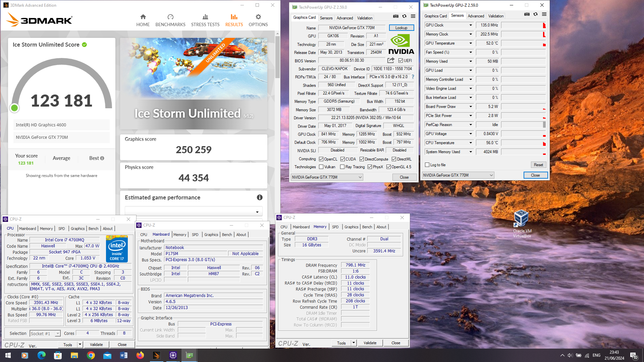Open Microsoft Word from taskbar
Image resolution: width=644 pixels, height=362 pixels.
(x=123, y=355)
